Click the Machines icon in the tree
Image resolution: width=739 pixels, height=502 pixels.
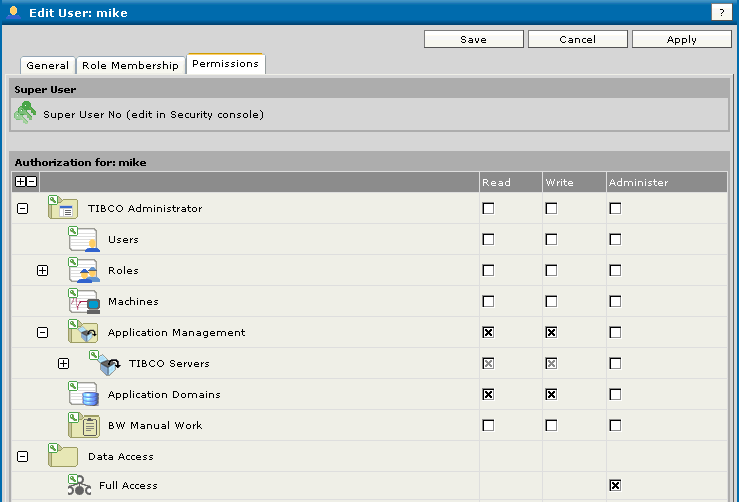tap(83, 302)
